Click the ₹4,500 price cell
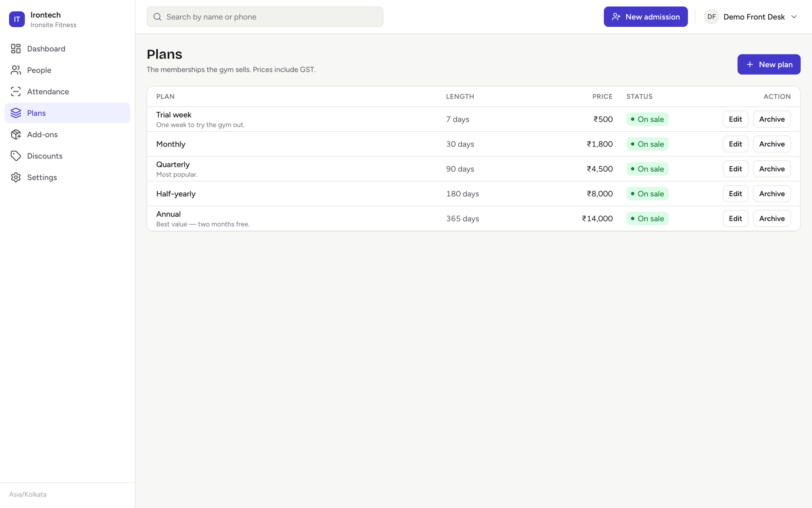This screenshot has width=812, height=508. [600, 169]
